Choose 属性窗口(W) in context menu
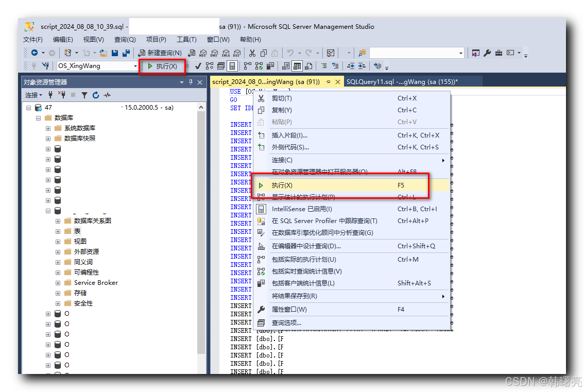The image size is (584, 392). pyautogui.click(x=350, y=309)
